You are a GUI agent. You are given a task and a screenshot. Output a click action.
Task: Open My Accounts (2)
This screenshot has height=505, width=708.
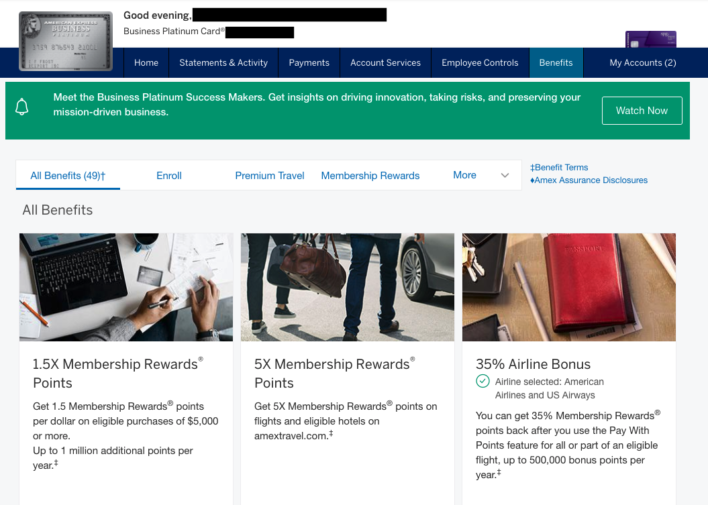pos(643,63)
